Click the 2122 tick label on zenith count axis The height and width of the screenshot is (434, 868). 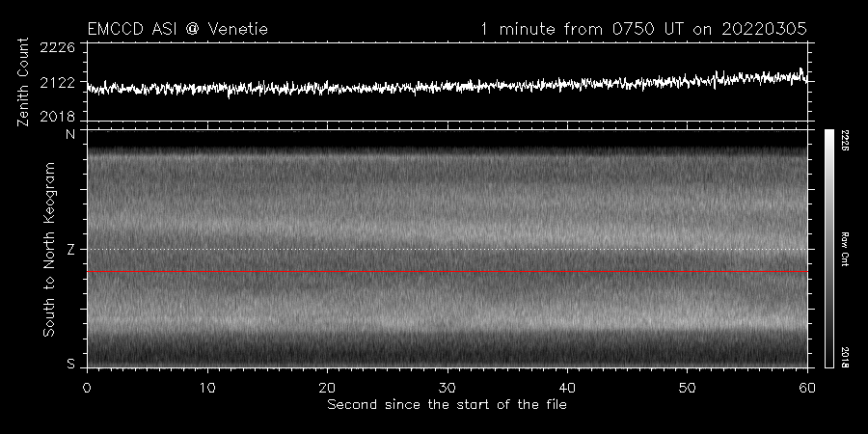[x=58, y=83]
